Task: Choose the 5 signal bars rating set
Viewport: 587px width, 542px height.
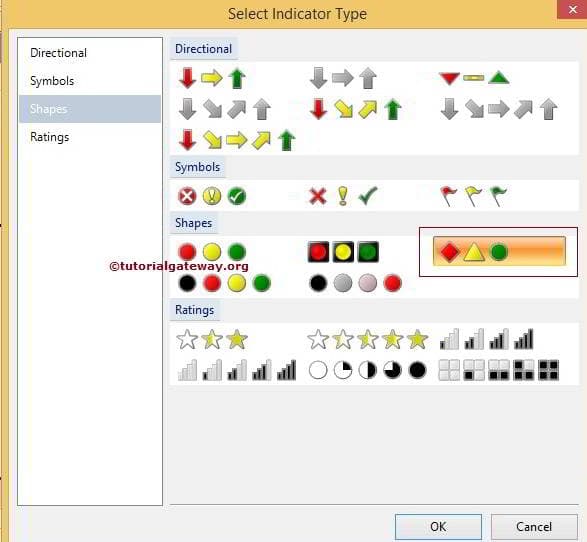Action: (237, 370)
